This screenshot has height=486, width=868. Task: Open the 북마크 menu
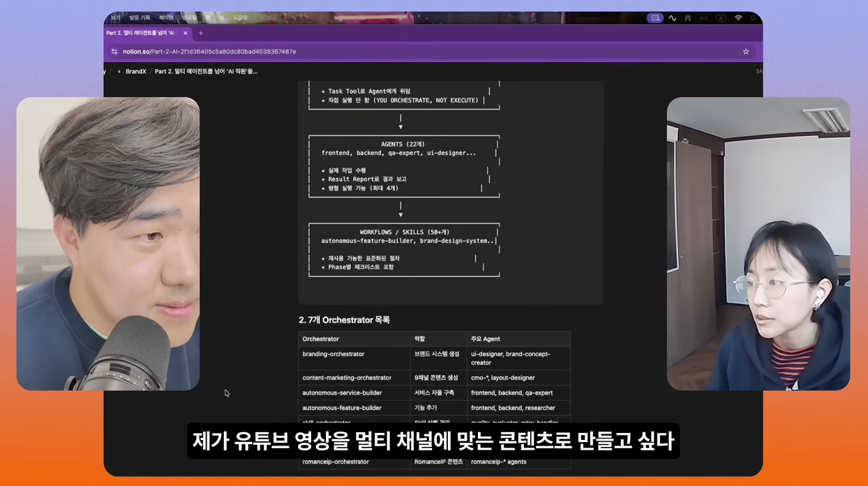[167, 17]
